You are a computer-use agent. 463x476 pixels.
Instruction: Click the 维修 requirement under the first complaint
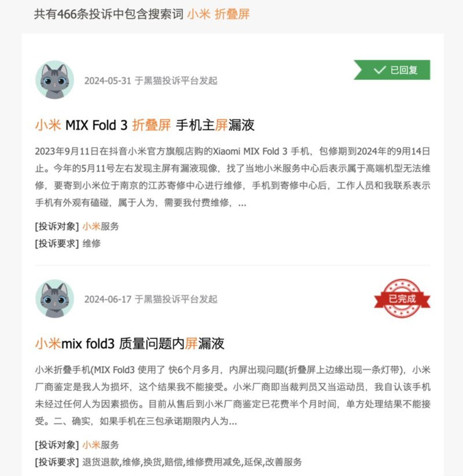click(92, 244)
